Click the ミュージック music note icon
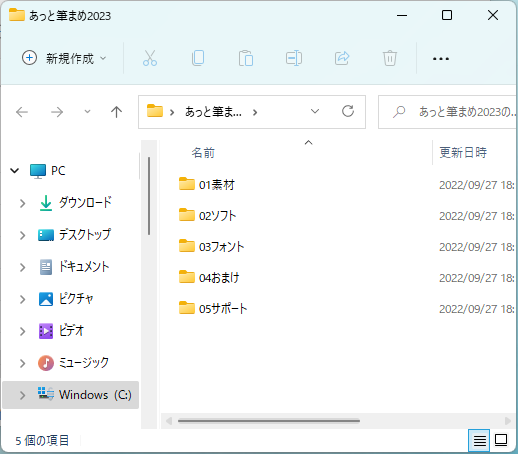Screen dimensions: 518x454 tap(46, 363)
